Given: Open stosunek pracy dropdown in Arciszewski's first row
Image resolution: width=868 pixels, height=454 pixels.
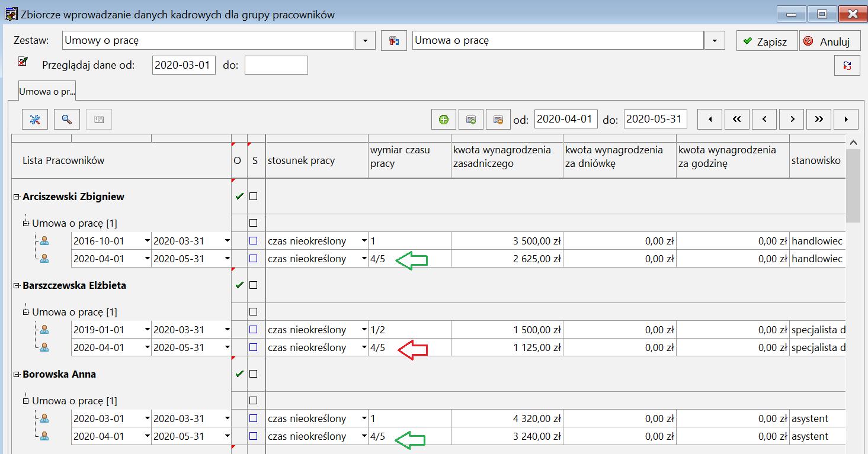Looking at the screenshot, I should coord(364,241).
